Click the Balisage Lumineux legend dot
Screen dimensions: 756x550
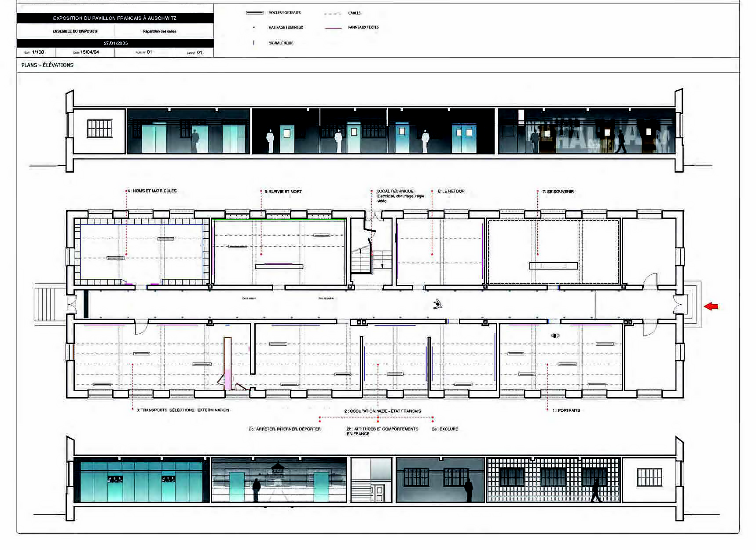click(x=253, y=27)
